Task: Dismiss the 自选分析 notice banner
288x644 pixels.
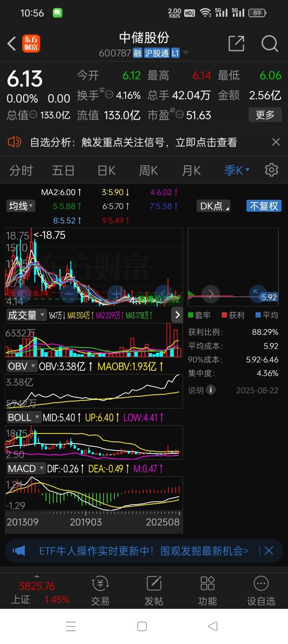Action: [x=276, y=142]
